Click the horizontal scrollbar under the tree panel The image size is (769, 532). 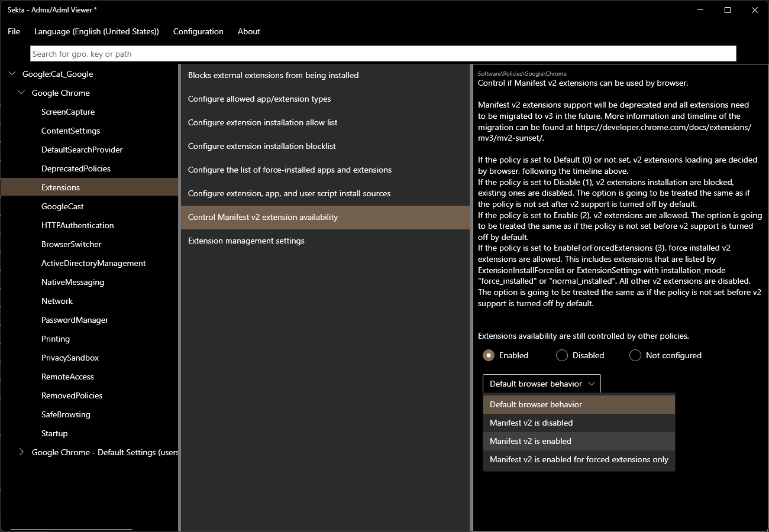[71, 530]
